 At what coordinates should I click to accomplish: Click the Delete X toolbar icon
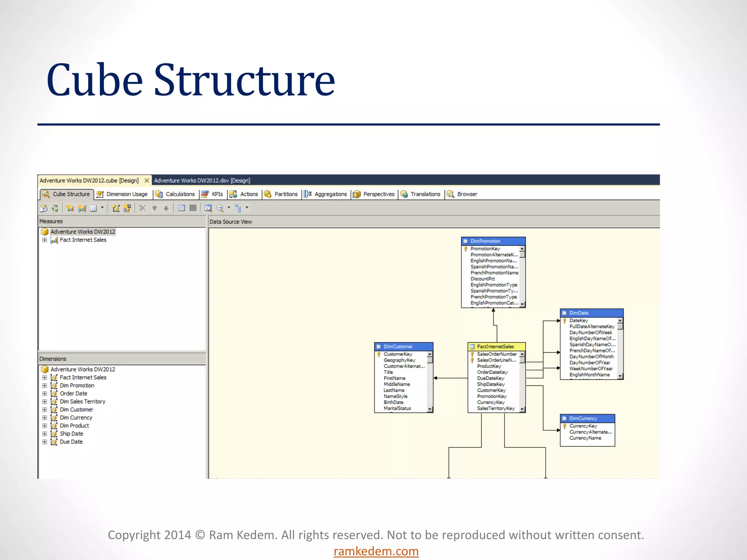tap(143, 208)
